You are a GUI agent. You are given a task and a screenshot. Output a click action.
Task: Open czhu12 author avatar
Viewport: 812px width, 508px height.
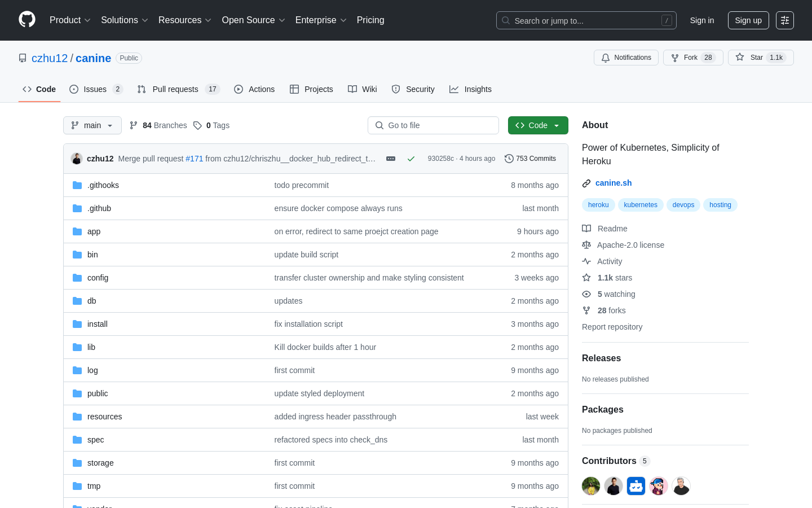click(x=77, y=159)
